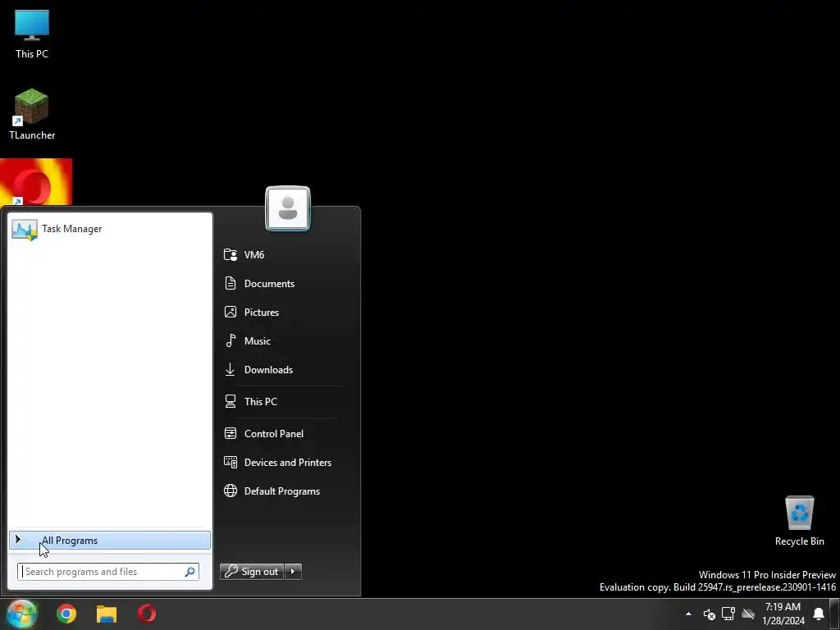Click the muted volume tray icon
The height and width of the screenshot is (630, 840).
coord(710,614)
